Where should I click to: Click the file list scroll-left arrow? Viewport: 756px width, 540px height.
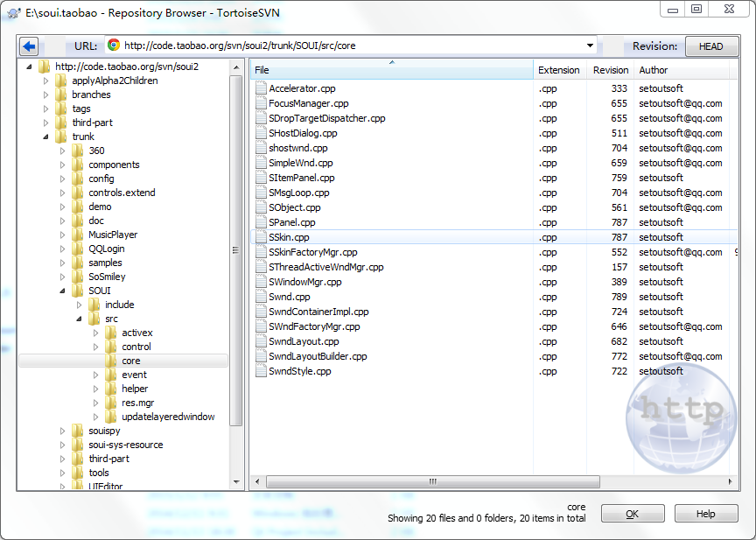point(257,481)
